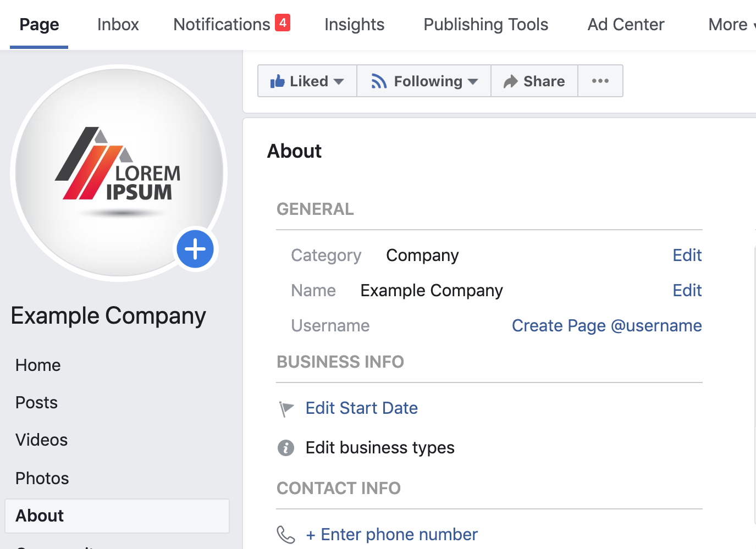Go to the Ad Center
The height and width of the screenshot is (549, 756).
[x=626, y=24]
